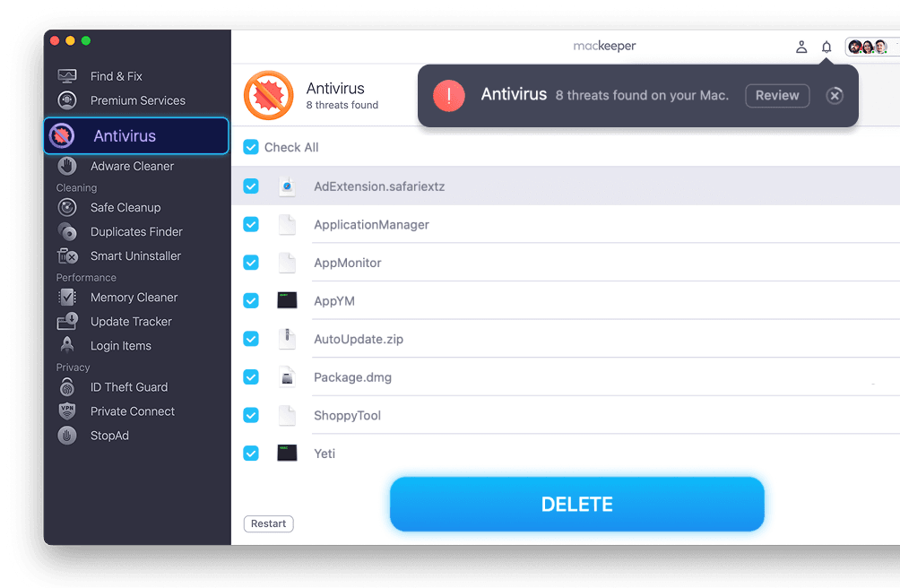Click the AppYM terminal file icon
This screenshot has height=588, width=900.
[287, 300]
